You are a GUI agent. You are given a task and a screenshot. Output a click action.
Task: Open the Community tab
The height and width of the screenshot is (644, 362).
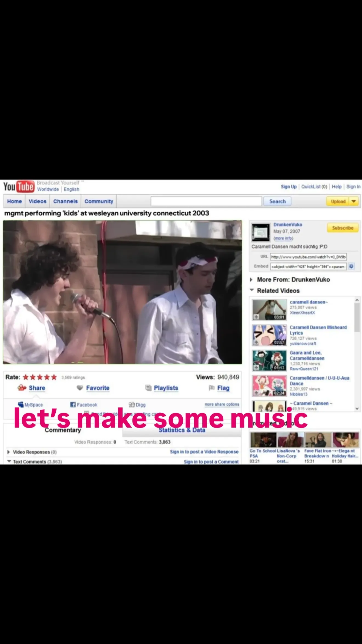point(99,201)
